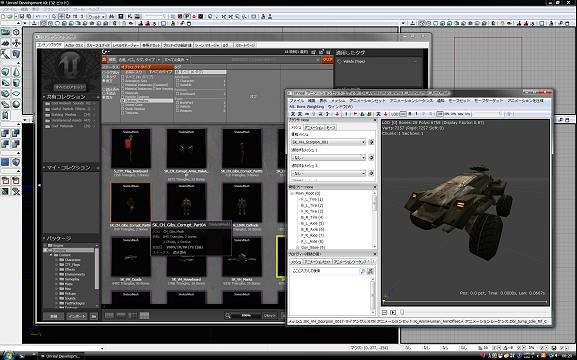This screenshot has height=360, width=577.
Task: Check the Animation Sets filter checkbox
Action: pyautogui.click(x=123, y=81)
